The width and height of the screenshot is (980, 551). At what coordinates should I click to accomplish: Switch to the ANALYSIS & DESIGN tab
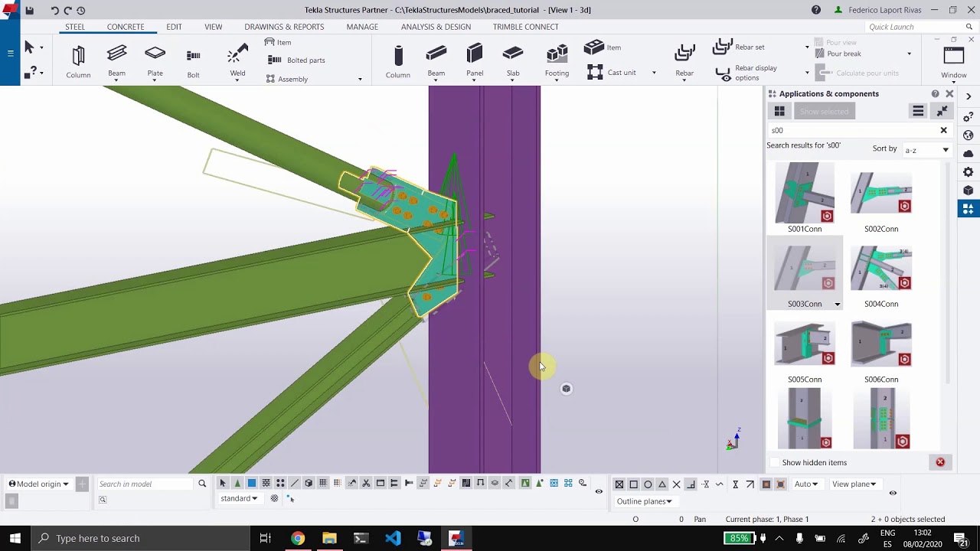click(436, 27)
